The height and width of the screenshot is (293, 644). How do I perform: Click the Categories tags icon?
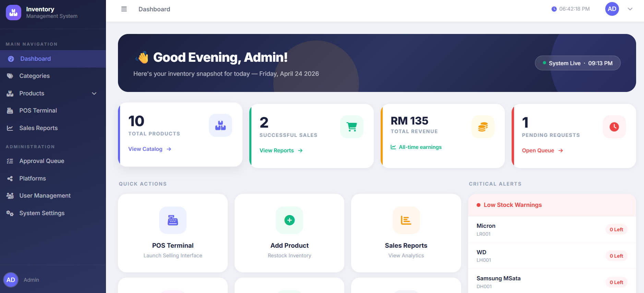10,76
